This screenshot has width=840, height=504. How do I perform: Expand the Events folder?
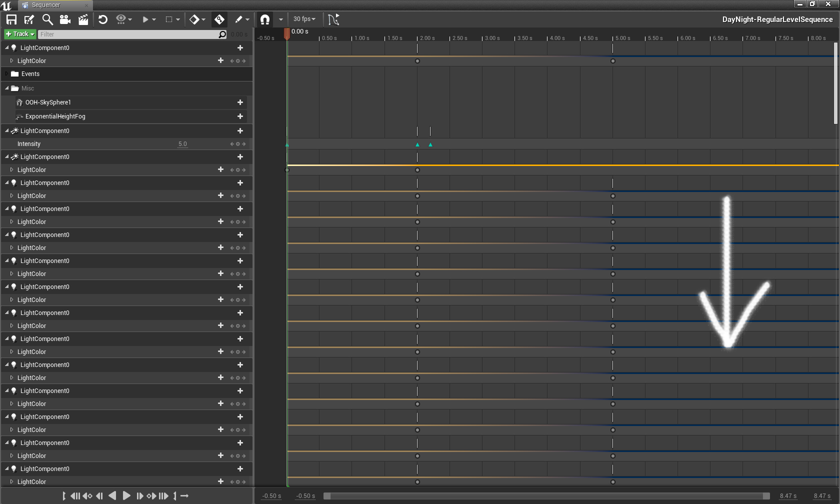[7, 74]
